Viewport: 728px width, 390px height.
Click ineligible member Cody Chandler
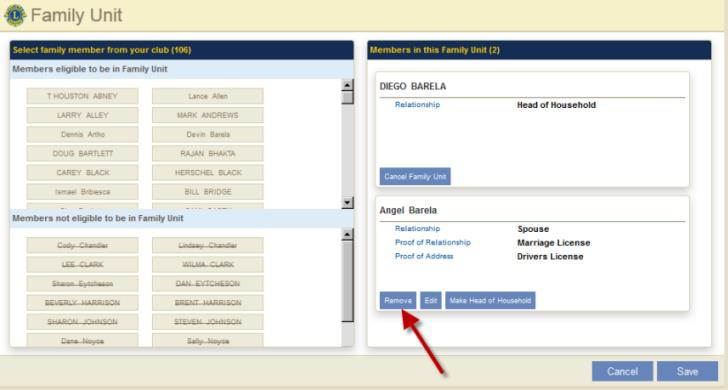click(82, 245)
